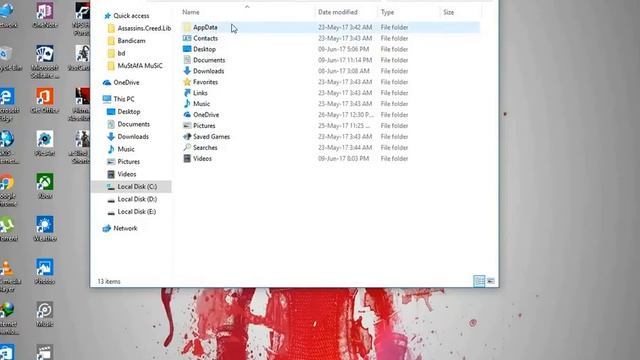The height and width of the screenshot is (360, 640).
Task: Open Photos app on desktop
Action: tap(44, 271)
